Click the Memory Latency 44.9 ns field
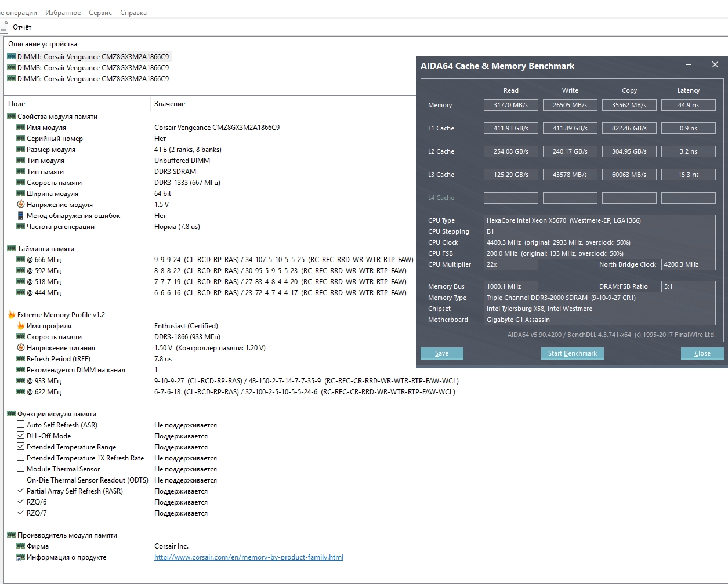728x584 pixels. [x=688, y=105]
